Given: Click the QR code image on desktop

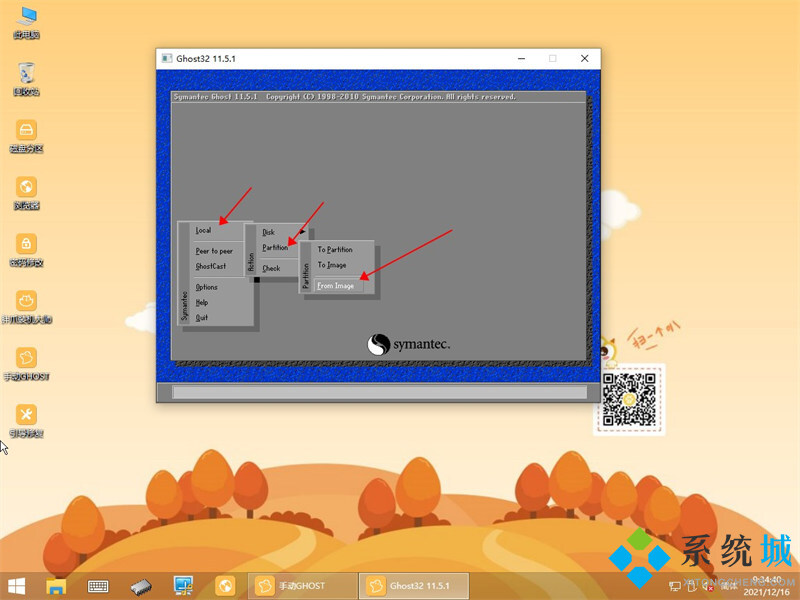Looking at the screenshot, I should click(x=629, y=399).
